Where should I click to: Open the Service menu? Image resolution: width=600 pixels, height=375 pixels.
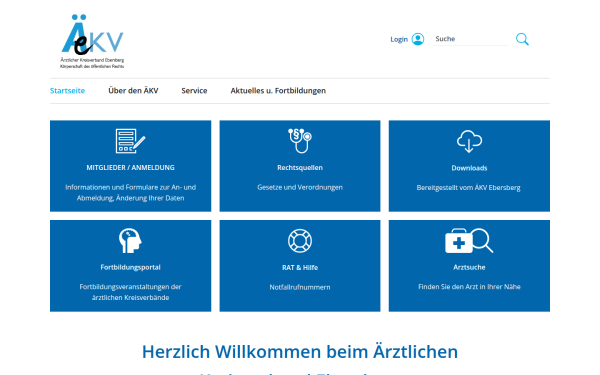tap(194, 91)
